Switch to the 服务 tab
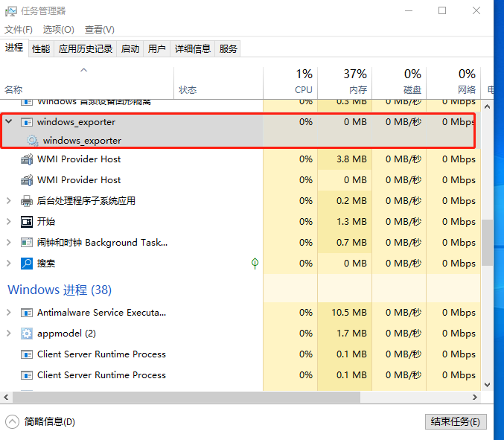The image size is (504, 440). point(228,49)
